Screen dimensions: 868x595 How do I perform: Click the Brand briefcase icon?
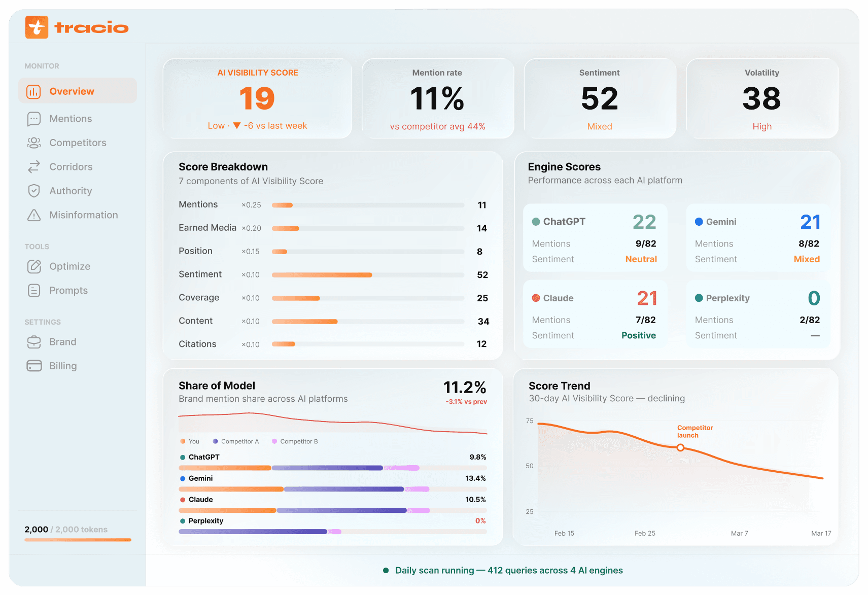pyautogui.click(x=34, y=342)
